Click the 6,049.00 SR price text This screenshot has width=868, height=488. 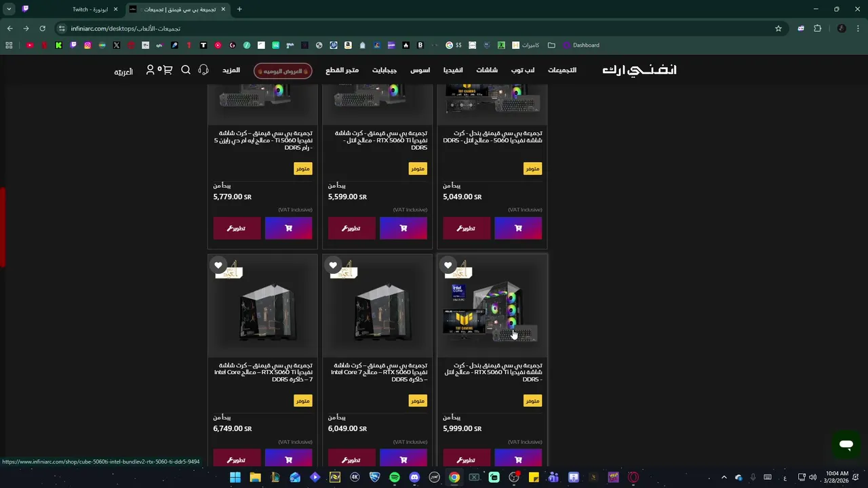(347, 428)
